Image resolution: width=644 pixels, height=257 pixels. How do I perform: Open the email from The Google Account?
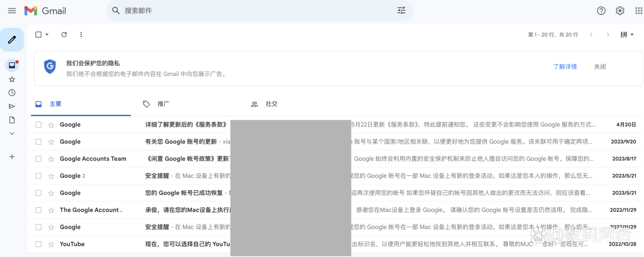tap(335, 210)
